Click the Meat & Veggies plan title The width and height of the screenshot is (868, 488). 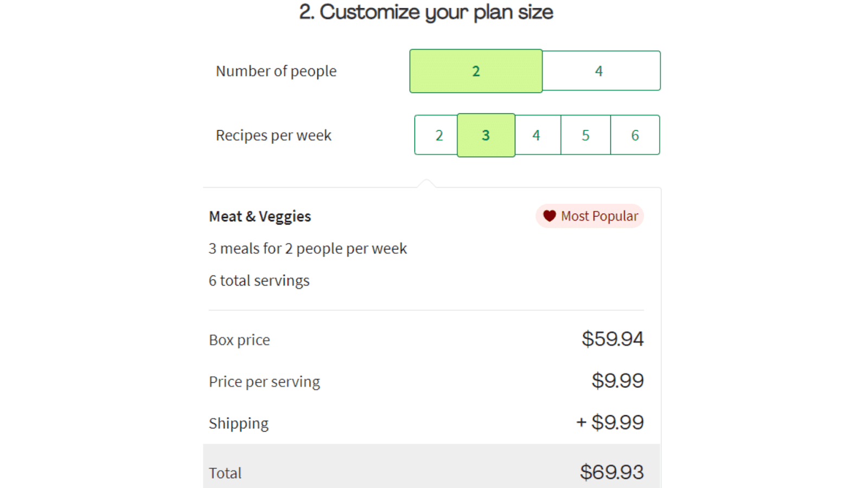[x=260, y=216]
